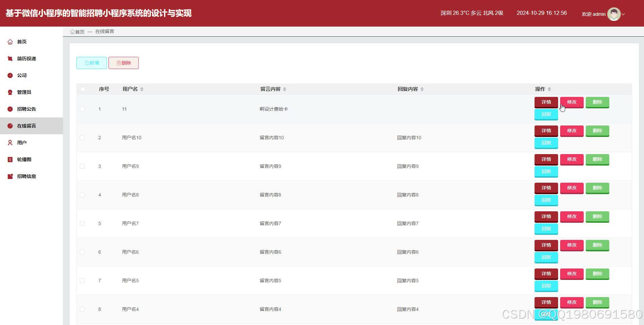
Task: Click green 删除 for user 11 row
Action: coord(598,102)
